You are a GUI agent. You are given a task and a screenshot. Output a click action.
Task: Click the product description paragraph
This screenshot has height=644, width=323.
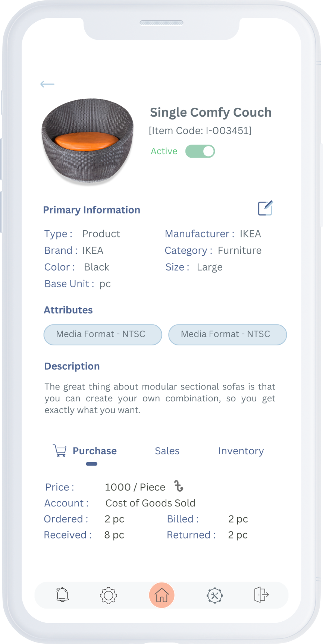coord(160,398)
